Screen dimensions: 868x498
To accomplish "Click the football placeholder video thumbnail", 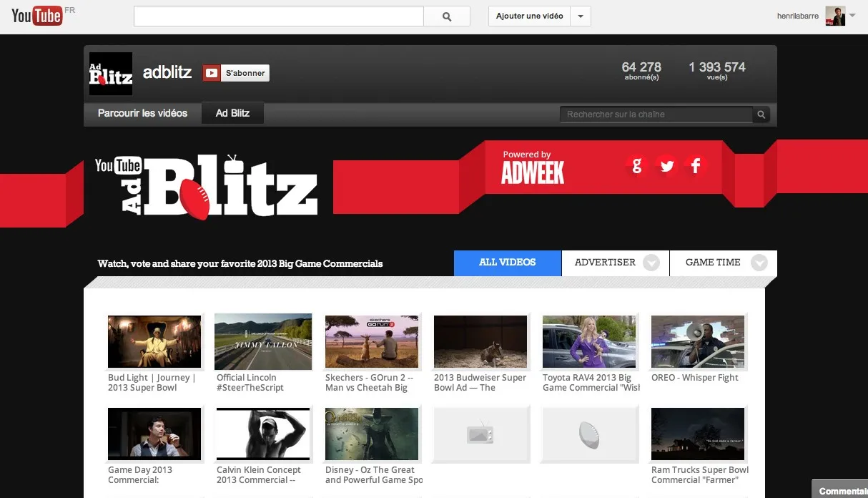I will click(589, 434).
